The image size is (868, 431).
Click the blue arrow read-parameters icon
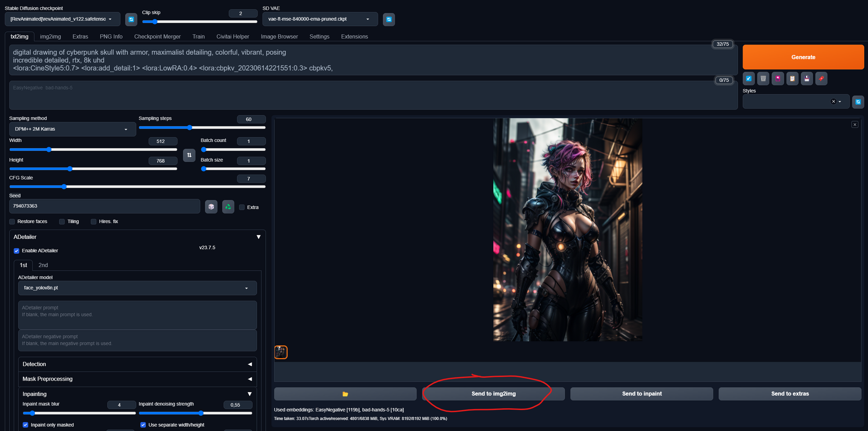pyautogui.click(x=748, y=78)
